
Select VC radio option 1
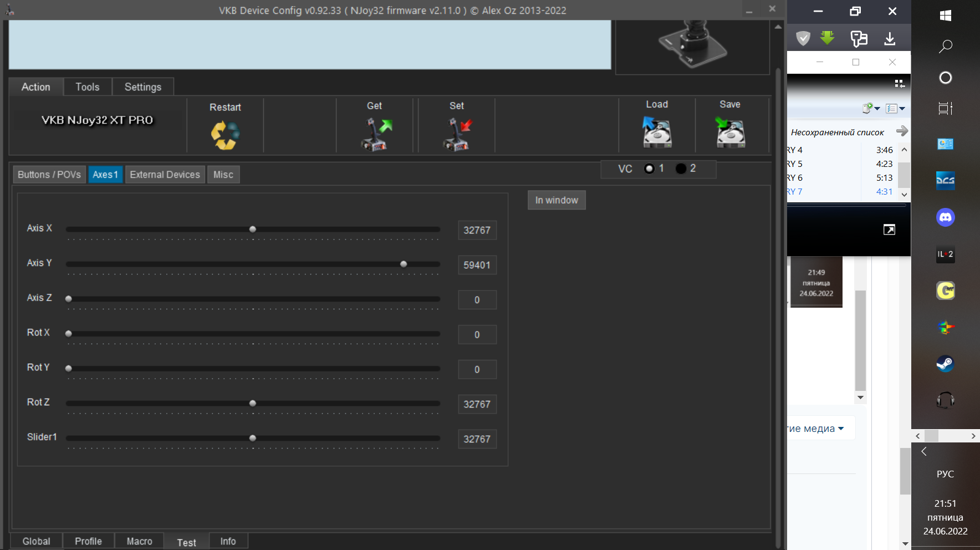tap(649, 169)
